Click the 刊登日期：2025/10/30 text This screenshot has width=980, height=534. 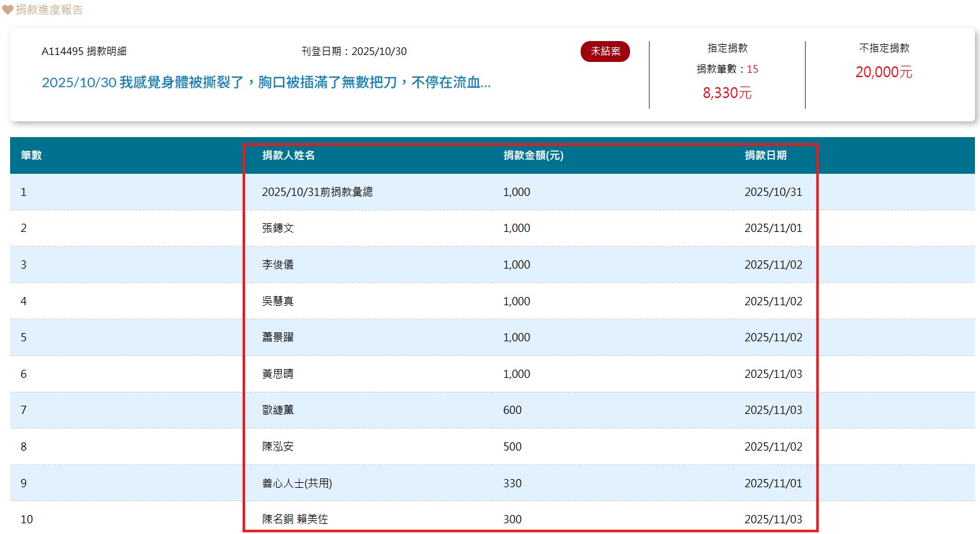354,52
